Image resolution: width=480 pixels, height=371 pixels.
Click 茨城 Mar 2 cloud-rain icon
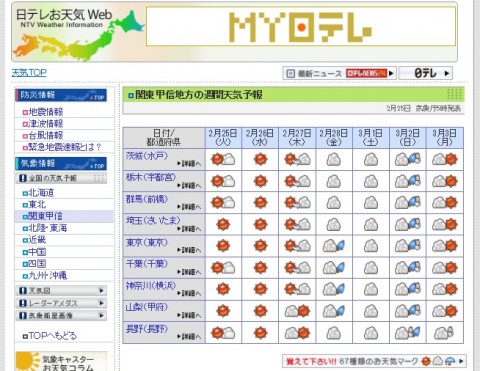[x=408, y=159]
